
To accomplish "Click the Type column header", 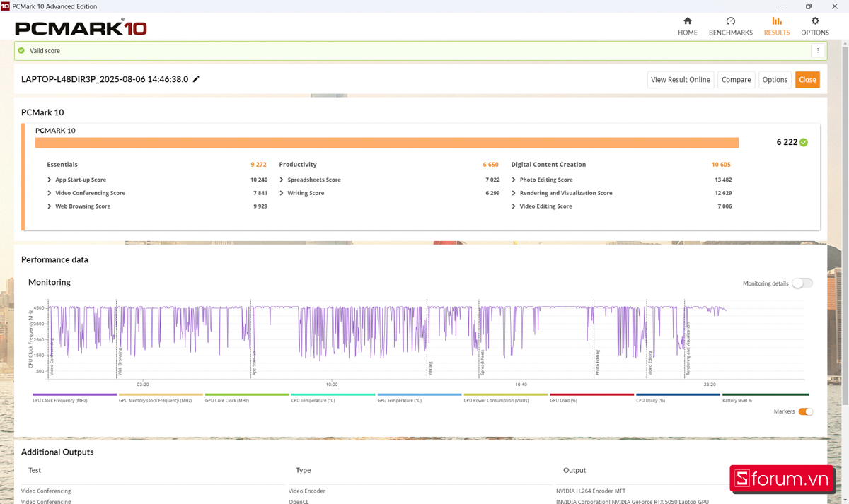I will click(304, 470).
